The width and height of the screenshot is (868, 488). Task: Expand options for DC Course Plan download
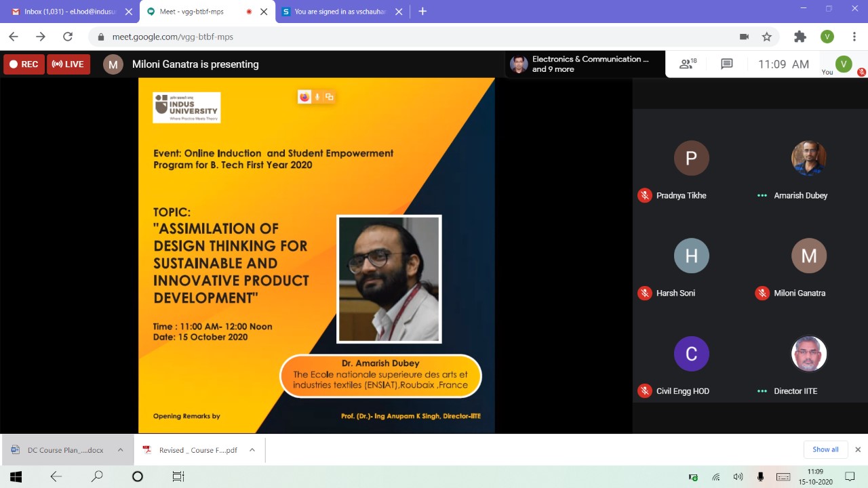120,449
